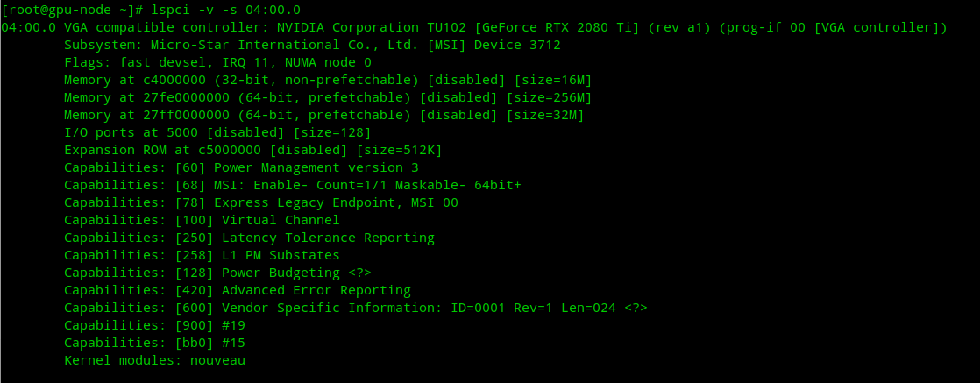Image resolution: width=980 pixels, height=383 pixels.
Task: Click the Virtual Channel capability line
Action: [202, 220]
